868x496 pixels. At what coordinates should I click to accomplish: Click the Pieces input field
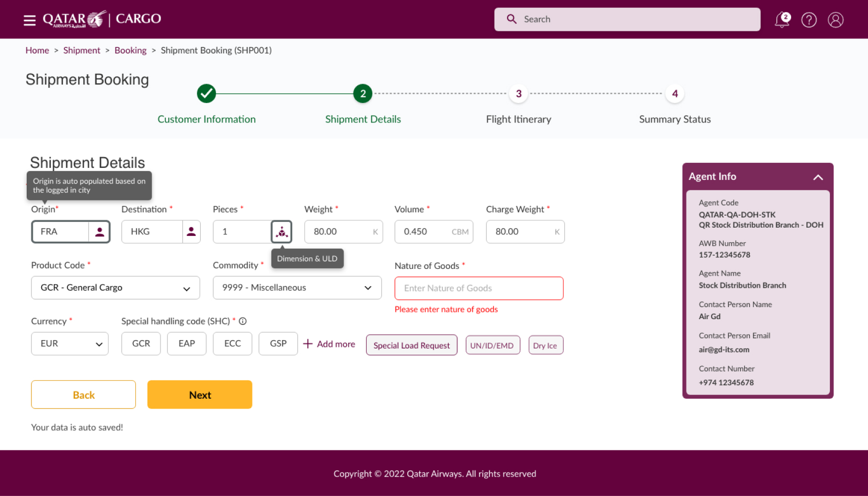click(x=242, y=232)
